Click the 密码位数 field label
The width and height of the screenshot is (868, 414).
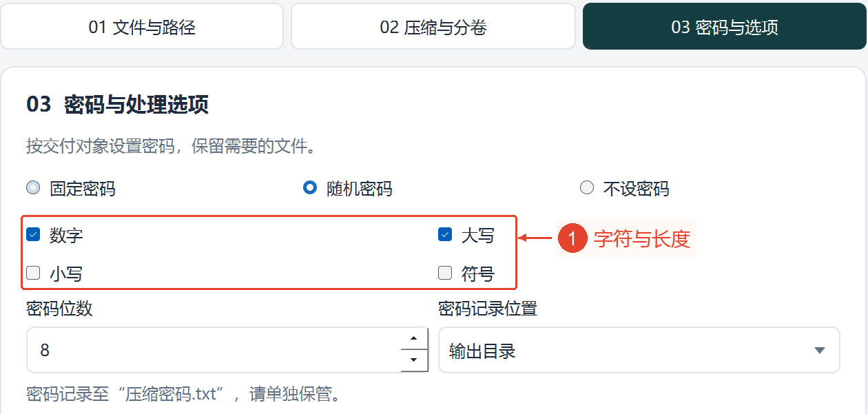click(59, 308)
